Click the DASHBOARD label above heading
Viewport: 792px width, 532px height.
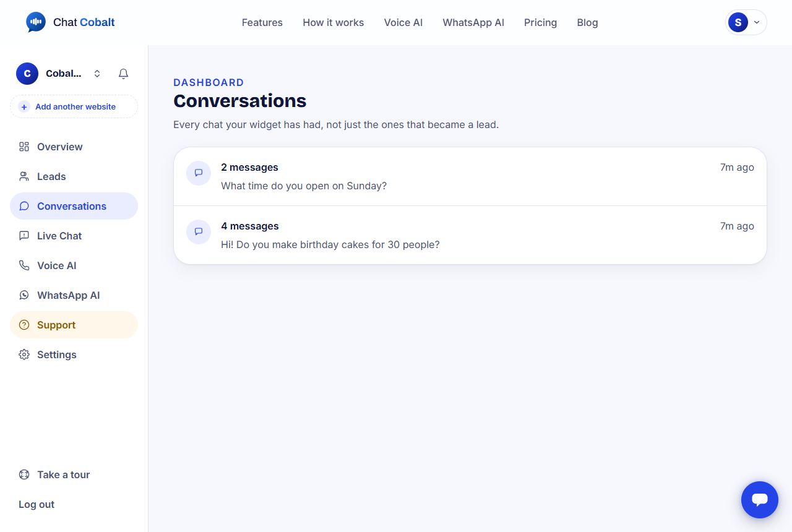tap(209, 82)
